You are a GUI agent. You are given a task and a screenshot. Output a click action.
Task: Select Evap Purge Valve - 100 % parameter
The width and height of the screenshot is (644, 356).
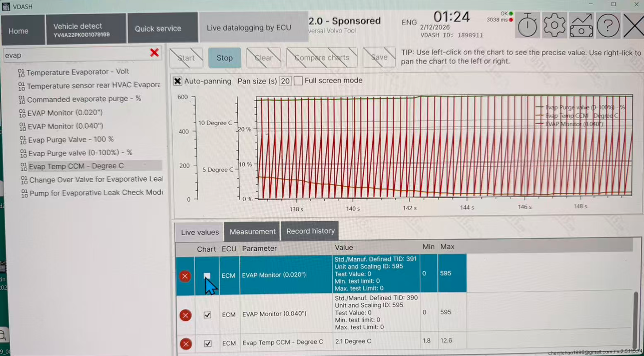point(71,139)
